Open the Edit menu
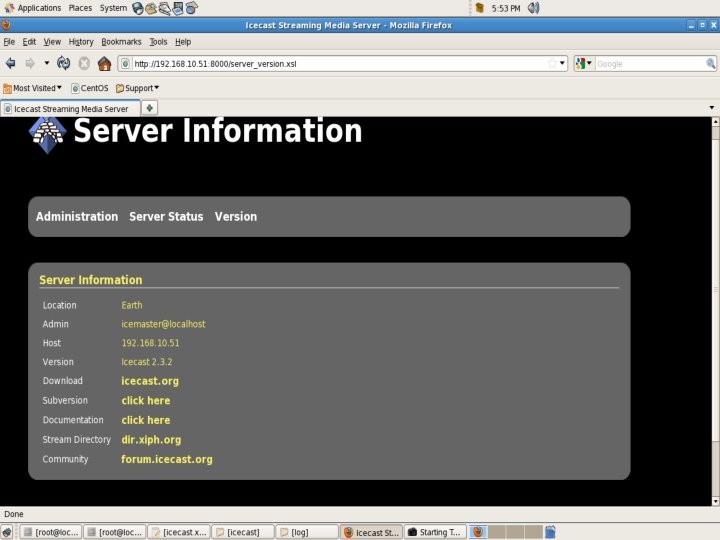The height and width of the screenshot is (540, 720). (x=29, y=42)
